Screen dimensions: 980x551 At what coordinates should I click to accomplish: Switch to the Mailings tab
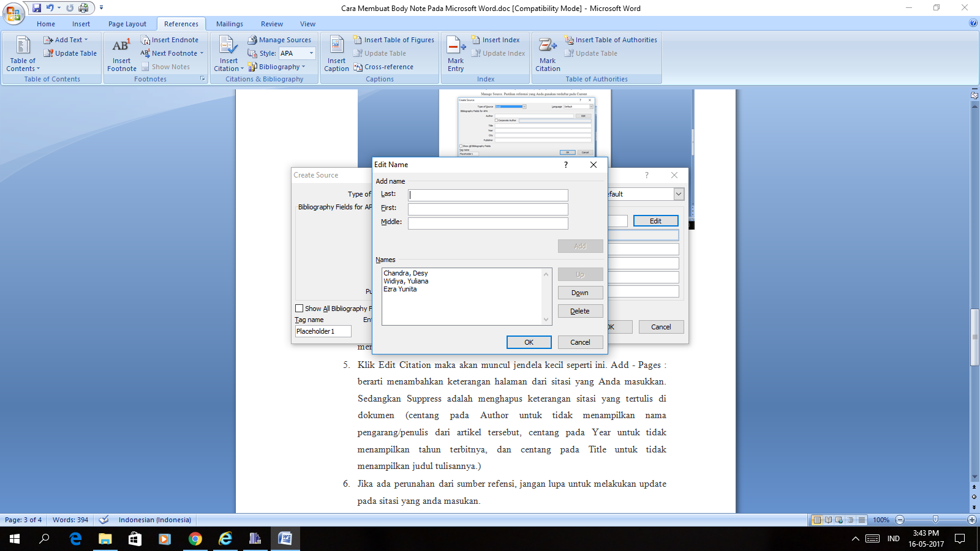tap(229, 23)
